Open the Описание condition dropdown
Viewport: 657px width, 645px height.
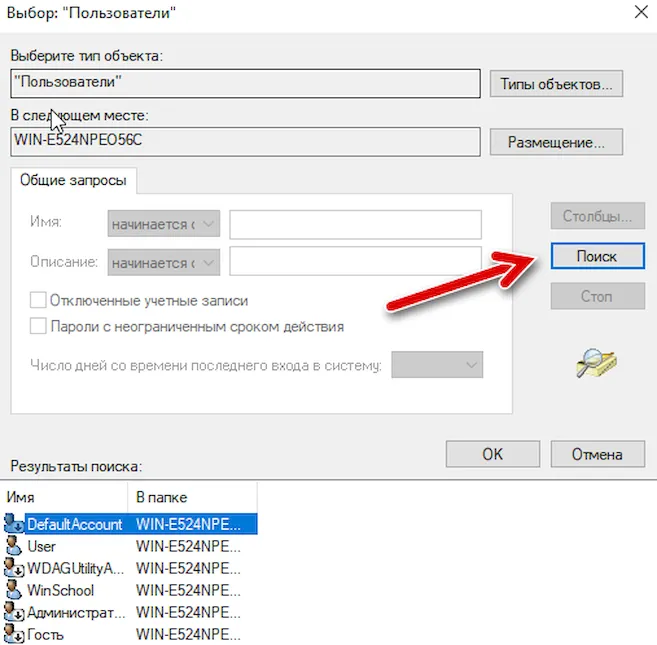pos(164,262)
